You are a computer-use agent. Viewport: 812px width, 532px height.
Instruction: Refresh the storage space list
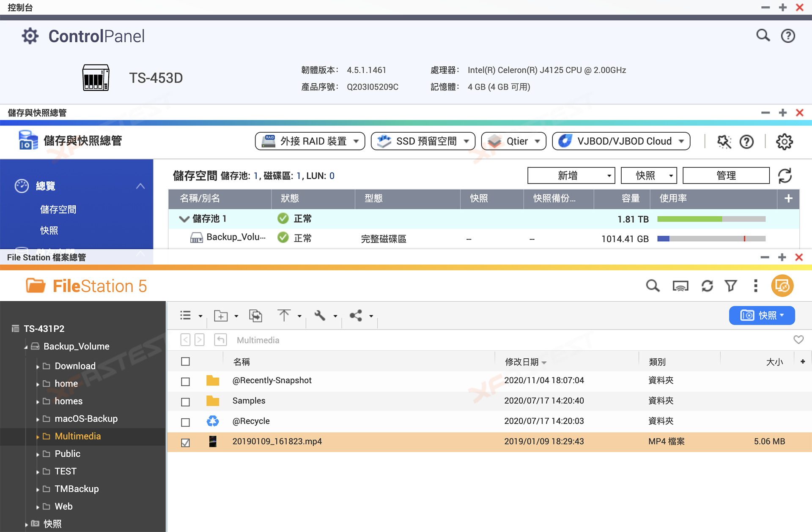[785, 176]
